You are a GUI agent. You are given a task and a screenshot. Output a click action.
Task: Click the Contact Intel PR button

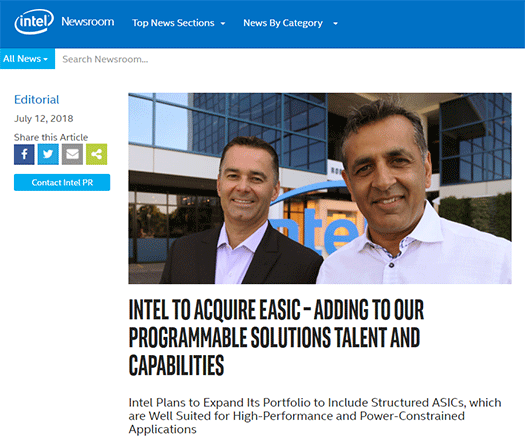62,182
